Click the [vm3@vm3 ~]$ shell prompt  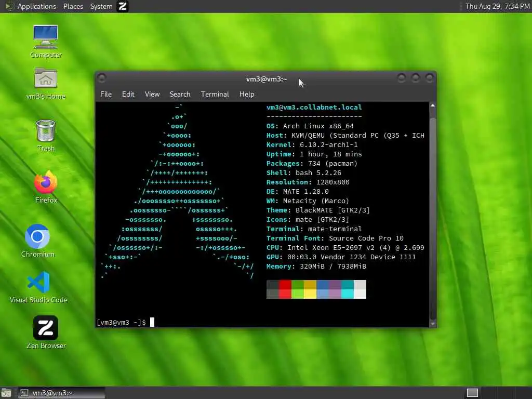[x=121, y=322]
